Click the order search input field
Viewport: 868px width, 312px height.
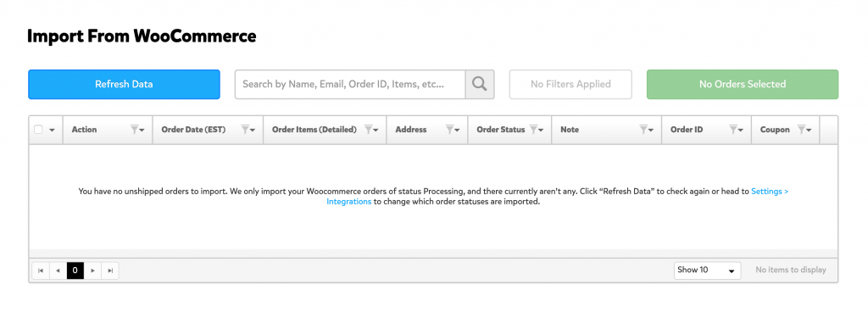coord(350,84)
